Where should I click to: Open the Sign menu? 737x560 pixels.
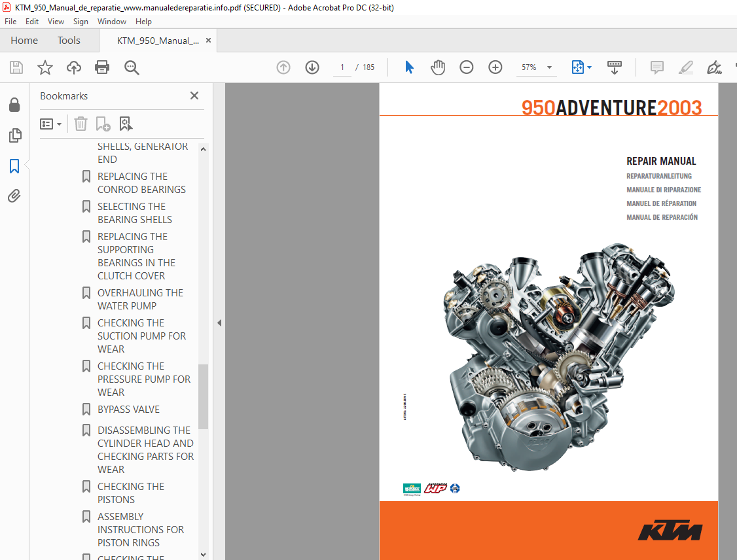(81, 22)
